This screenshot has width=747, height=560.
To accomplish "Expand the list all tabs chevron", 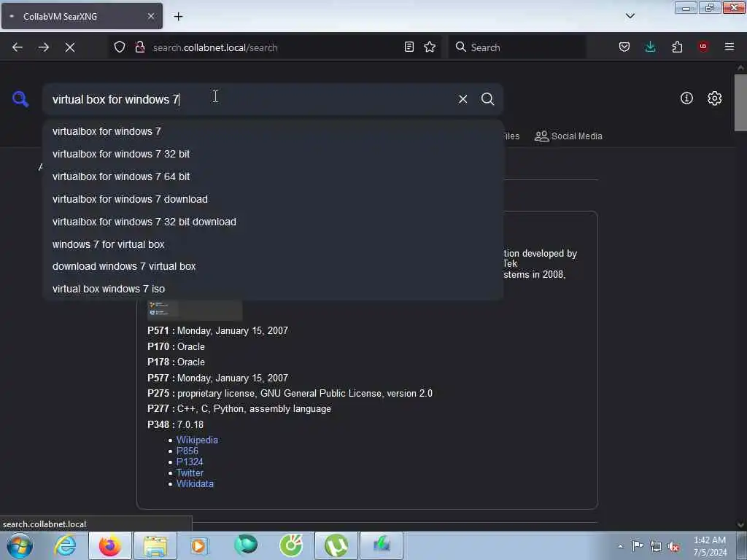I will point(630,16).
